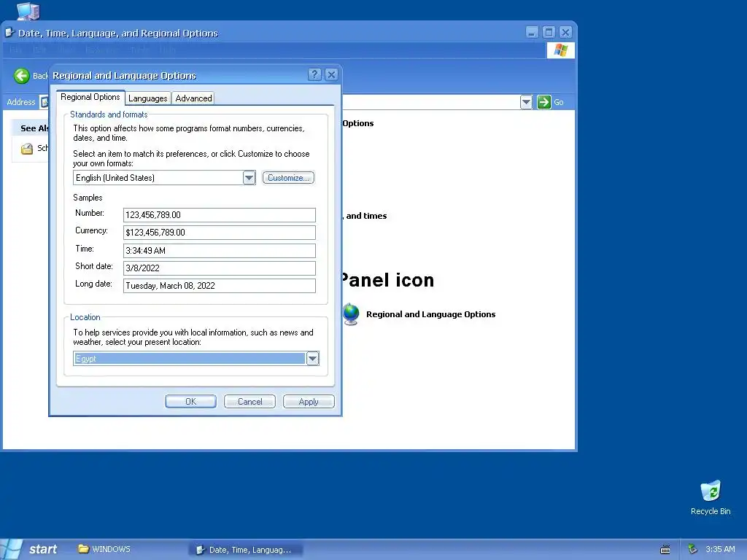
Task: Maximize the Date, Time, Language window
Action: [549, 32]
